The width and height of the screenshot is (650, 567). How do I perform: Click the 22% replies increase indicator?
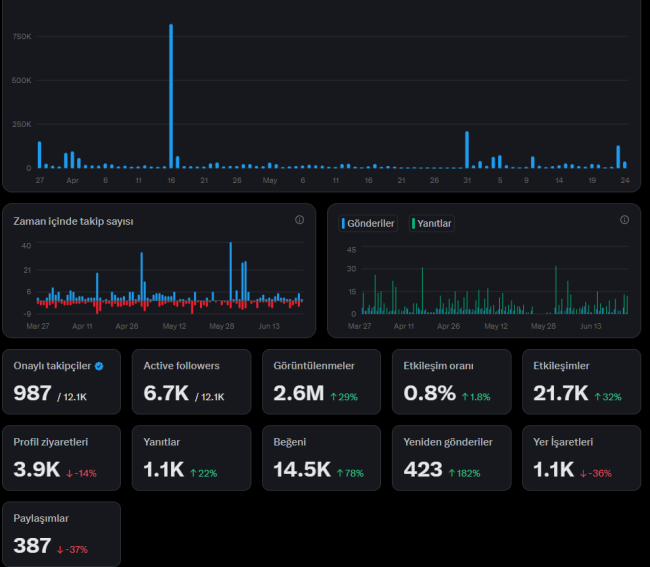(204, 473)
